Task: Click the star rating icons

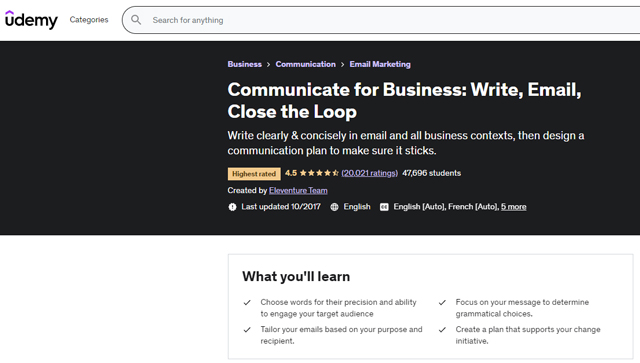Action: [x=319, y=173]
